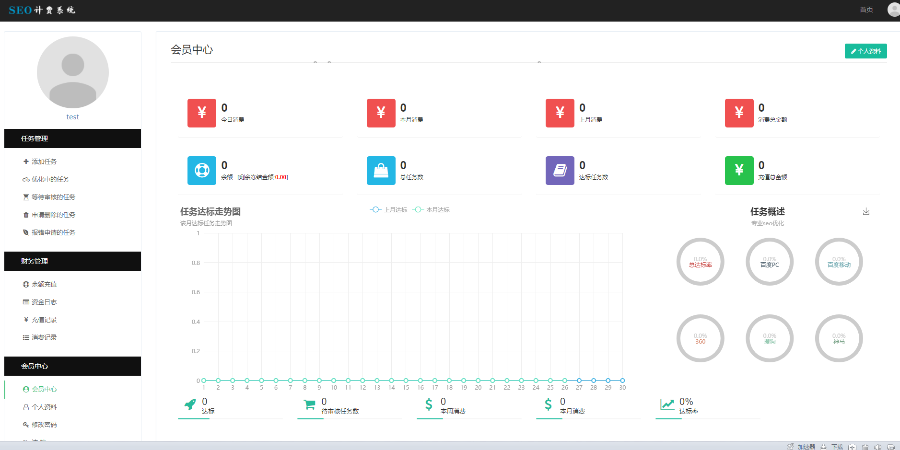Collapse the 财务管理 sidebar section header

tap(72, 260)
